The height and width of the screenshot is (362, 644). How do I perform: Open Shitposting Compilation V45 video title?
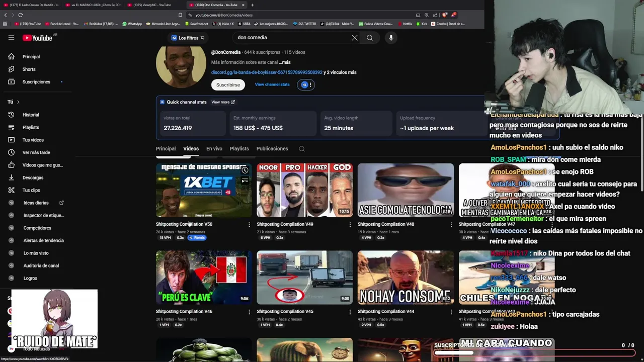pyautogui.click(x=285, y=312)
